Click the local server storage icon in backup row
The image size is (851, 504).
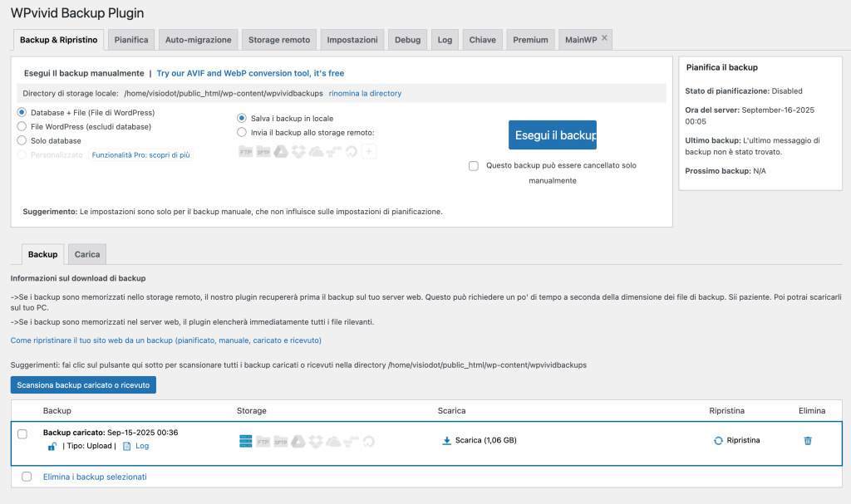point(246,441)
